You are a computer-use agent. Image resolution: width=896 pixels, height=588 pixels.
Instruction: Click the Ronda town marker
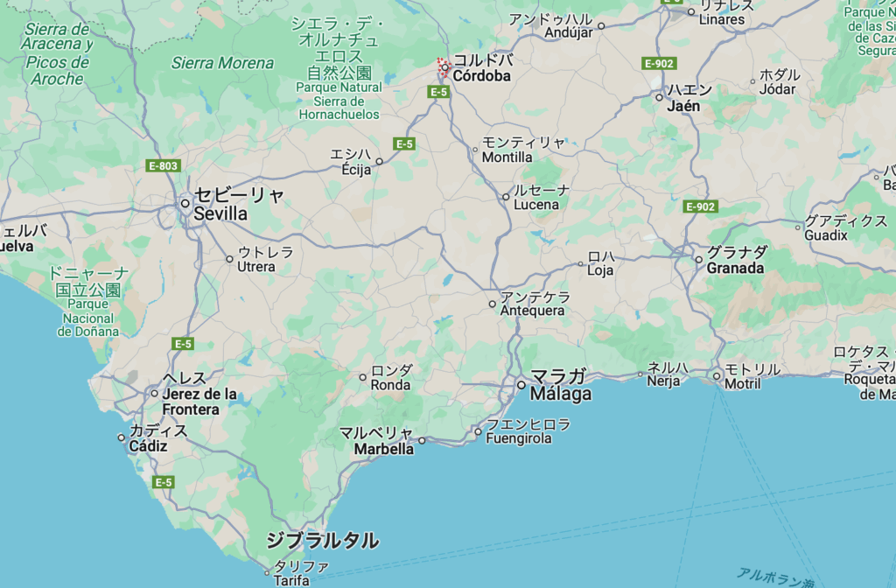pos(363,377)
